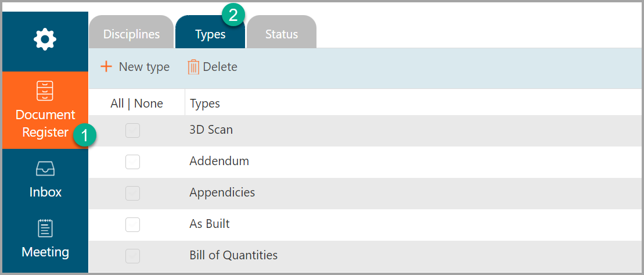
Task: Toggle the Bill of Quantities checkbox
Action: pyautogui.click(x=132, y=256)
